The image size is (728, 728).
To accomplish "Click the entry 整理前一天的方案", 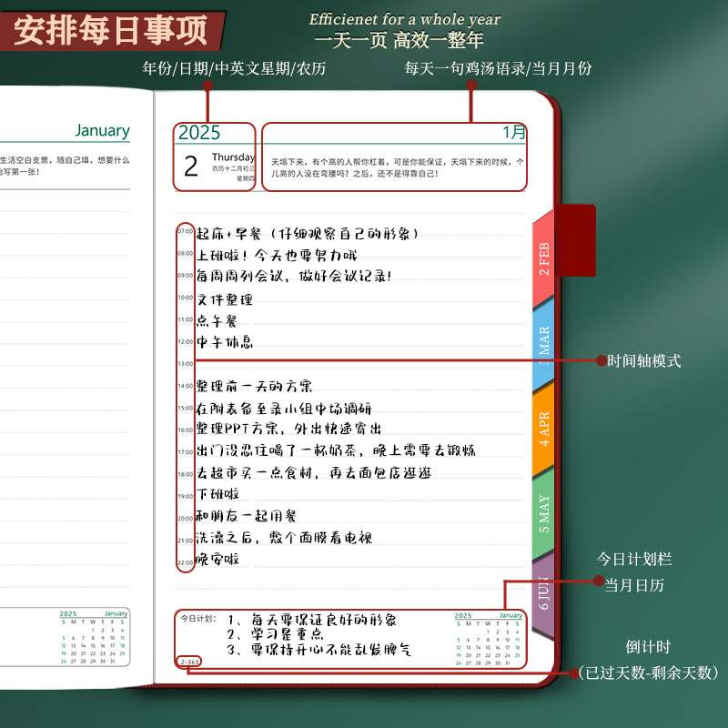I will (254, 386).
